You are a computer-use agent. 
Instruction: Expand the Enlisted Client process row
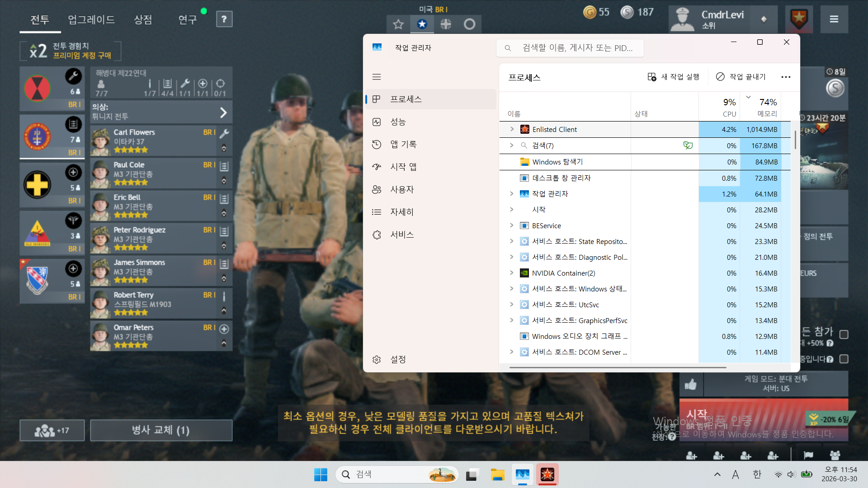(512, 129)
